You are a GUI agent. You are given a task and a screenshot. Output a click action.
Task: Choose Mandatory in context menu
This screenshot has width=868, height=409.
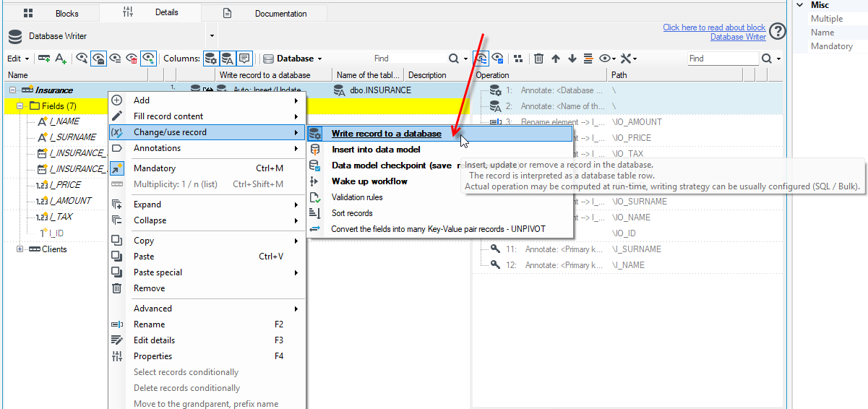(x=207, y=168)
